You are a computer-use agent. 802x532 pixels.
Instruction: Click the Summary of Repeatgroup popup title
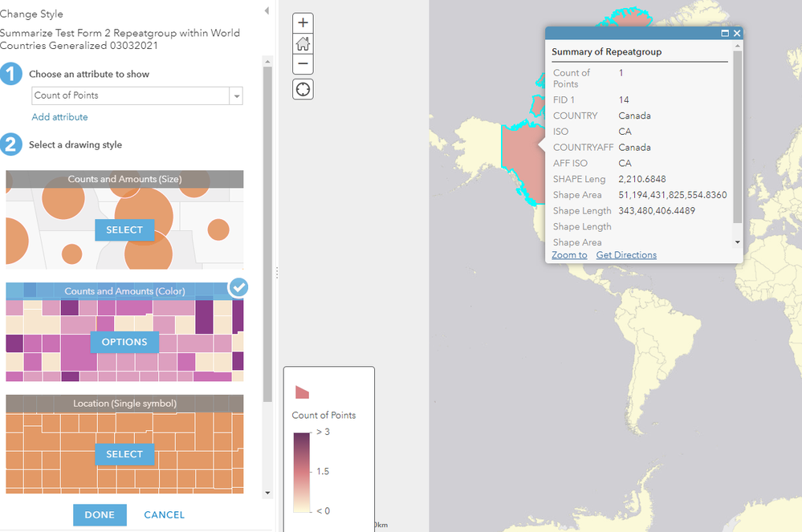(x=607, y=52)
